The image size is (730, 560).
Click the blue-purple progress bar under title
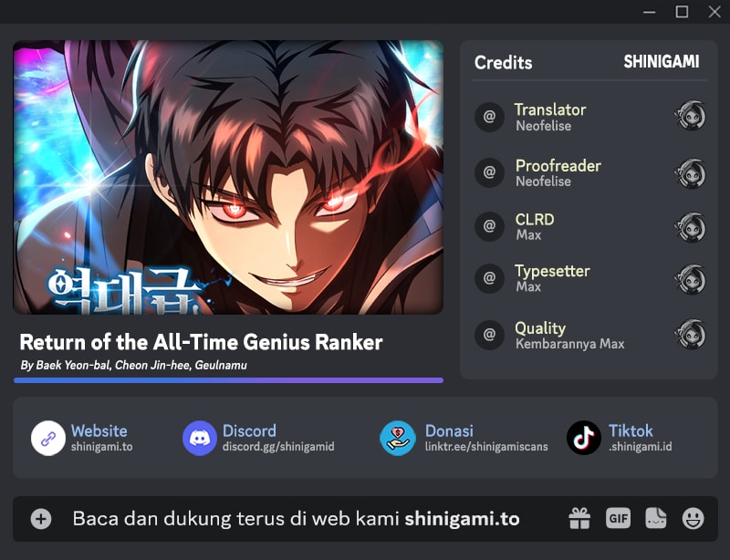click(229, 380)
